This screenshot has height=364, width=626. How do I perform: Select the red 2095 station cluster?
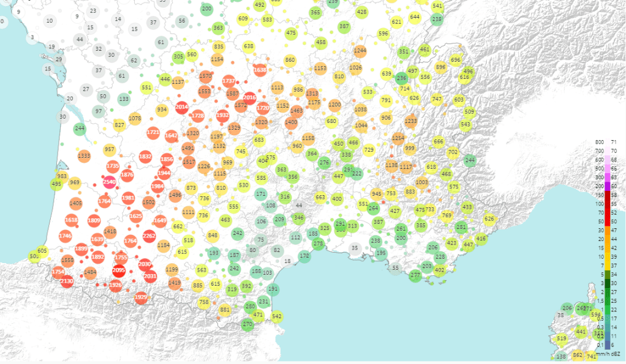tap(119, 272)
